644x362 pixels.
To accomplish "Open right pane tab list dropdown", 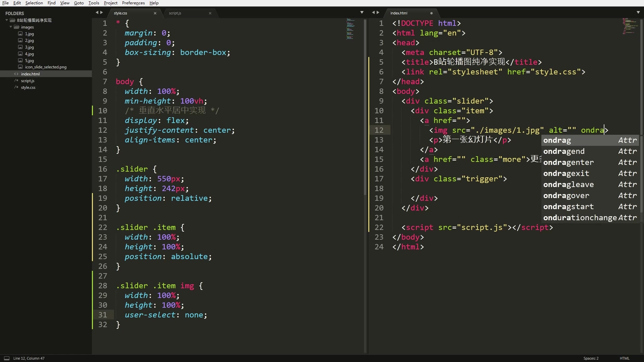I will (638, 12).
